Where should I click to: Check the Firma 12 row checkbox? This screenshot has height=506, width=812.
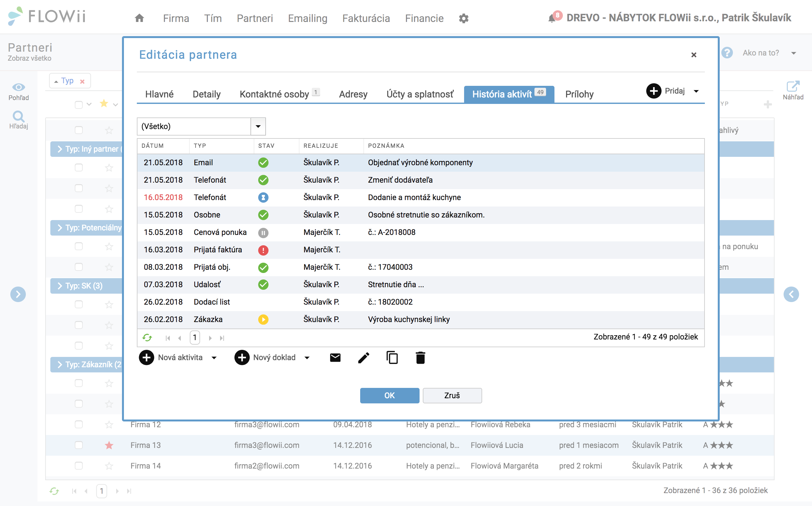coord(79,424)
